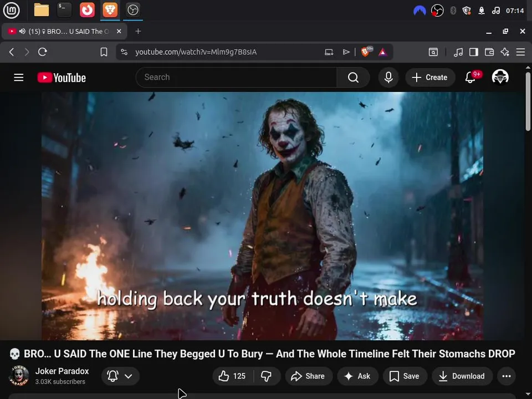
Task: Click the 3.03K subscribers text
Action: click(x=60, y=382)
